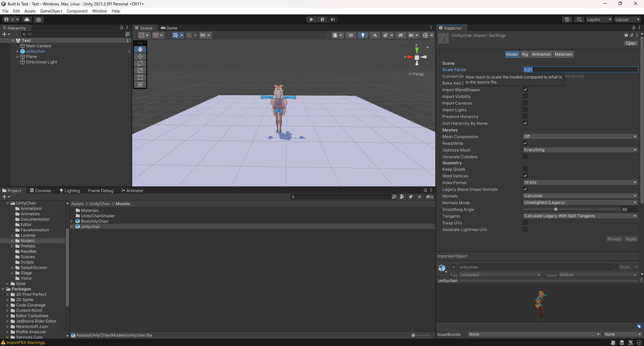This screenshot has height=346, width=644.
Task: Switch to the Game view tab
Action: [169, 28]
